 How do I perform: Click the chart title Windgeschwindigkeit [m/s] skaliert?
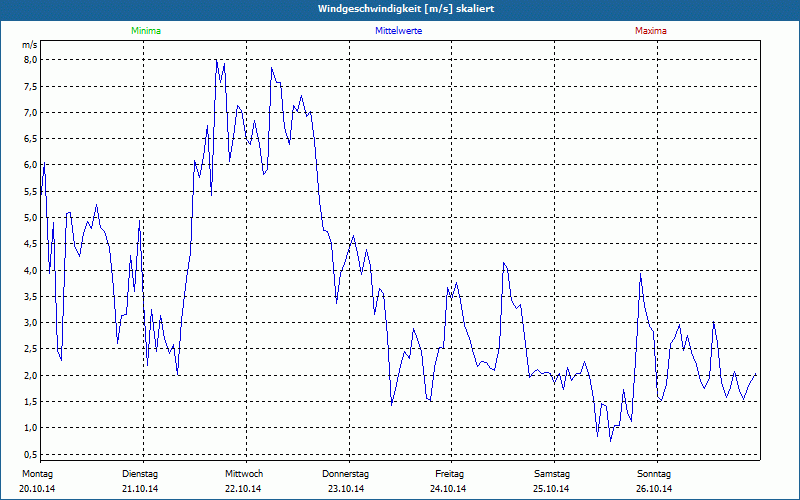[406, 9]
